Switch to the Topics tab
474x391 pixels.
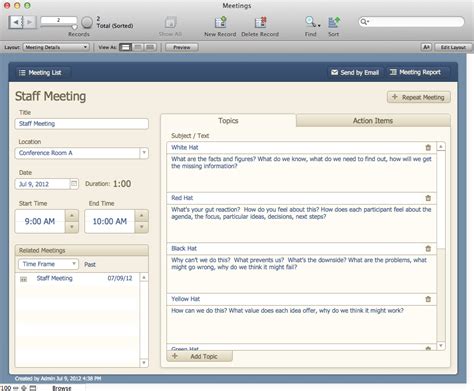click(x=228, y=121)
